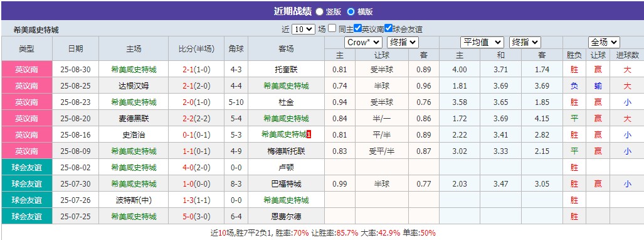
Task: Click the 日期 column header
Action: [x=76, y=48]
